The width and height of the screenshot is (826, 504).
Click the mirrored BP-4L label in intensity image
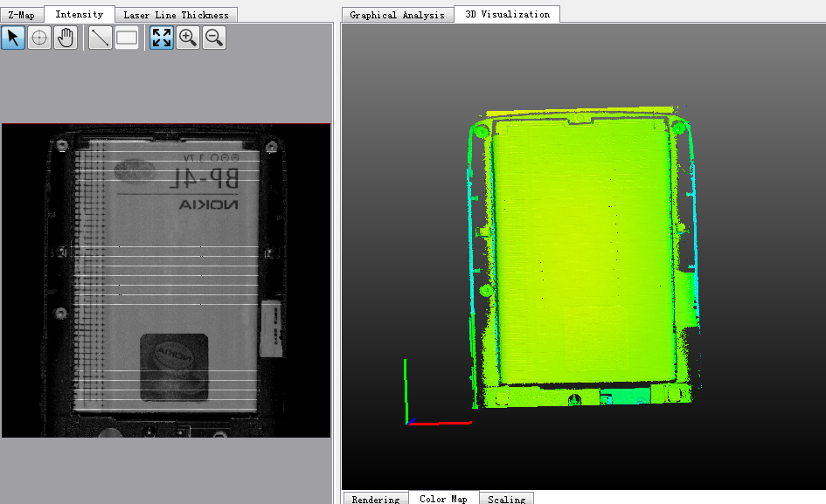pos(206,178)
